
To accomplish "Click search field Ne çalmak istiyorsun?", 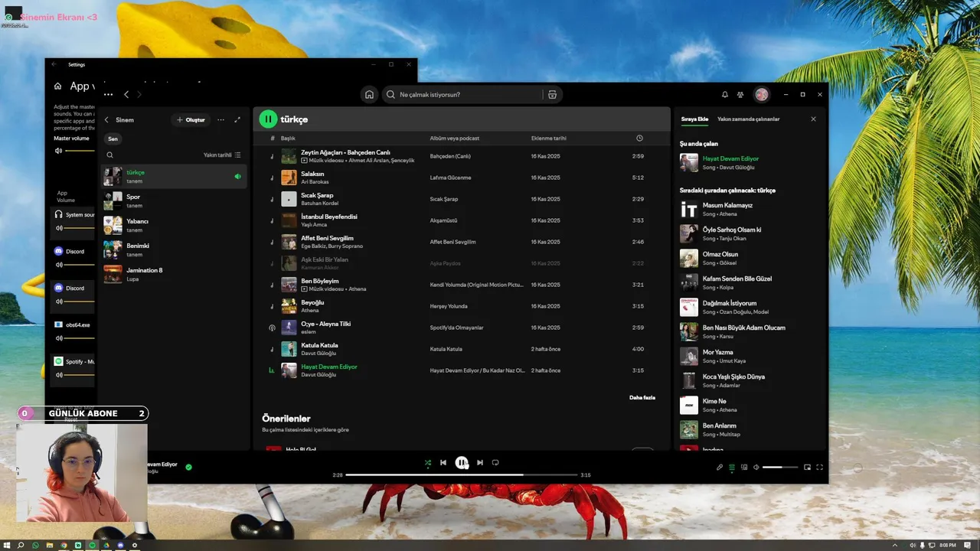I will coord(463,95).
